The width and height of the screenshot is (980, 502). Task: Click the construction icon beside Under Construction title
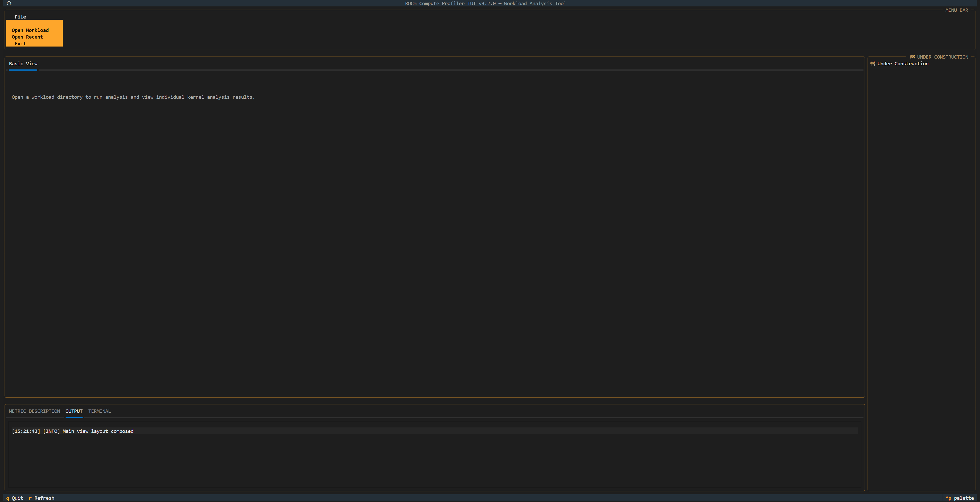click(873, 63)
